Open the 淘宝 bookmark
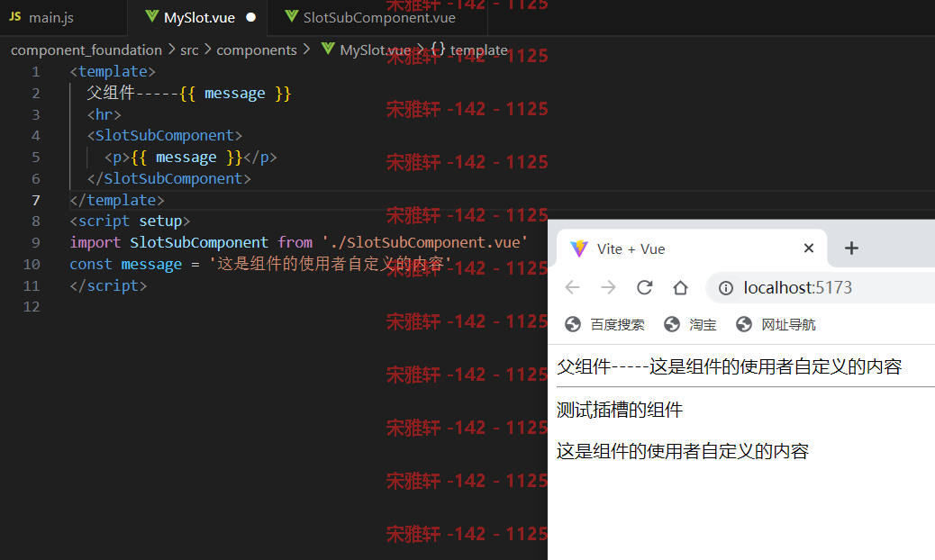This screenshot has width=935, height=560. click(690, 325)
